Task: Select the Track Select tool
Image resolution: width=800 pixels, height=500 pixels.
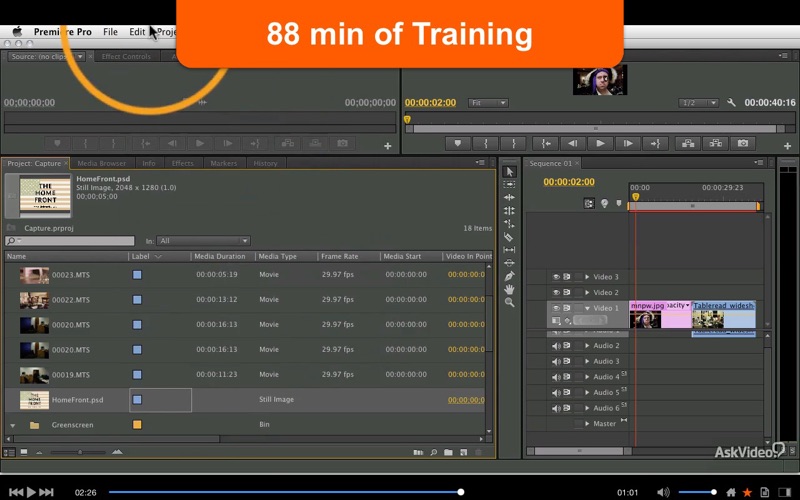Action: click(x=509, y=185)
